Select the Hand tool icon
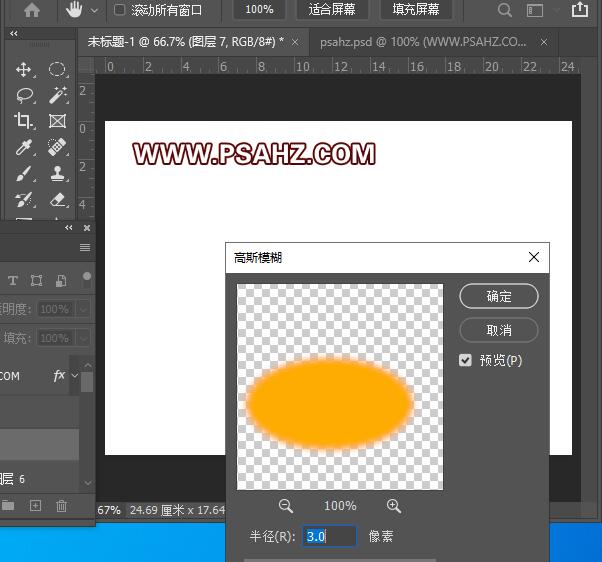The height and width of the screenshot is (562, 602). [x=74, y=10]
